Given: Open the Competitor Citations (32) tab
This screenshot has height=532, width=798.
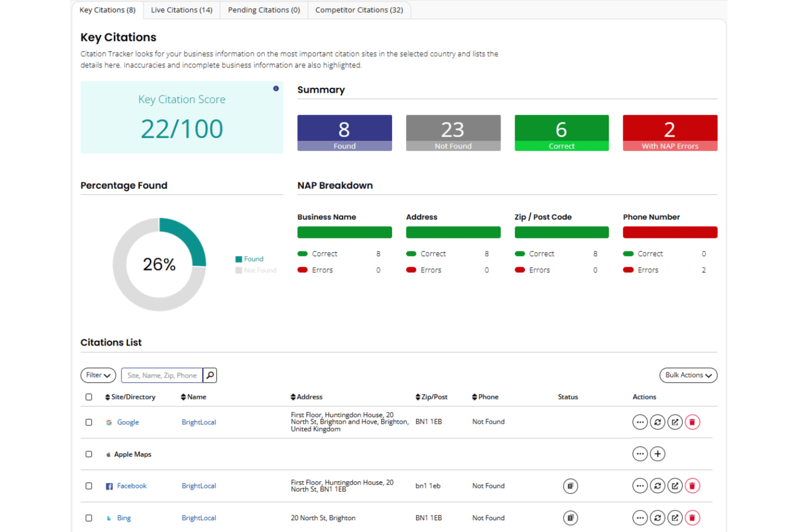Looking at the screenshot, I should pyautogui.click(x=359, y=10).
